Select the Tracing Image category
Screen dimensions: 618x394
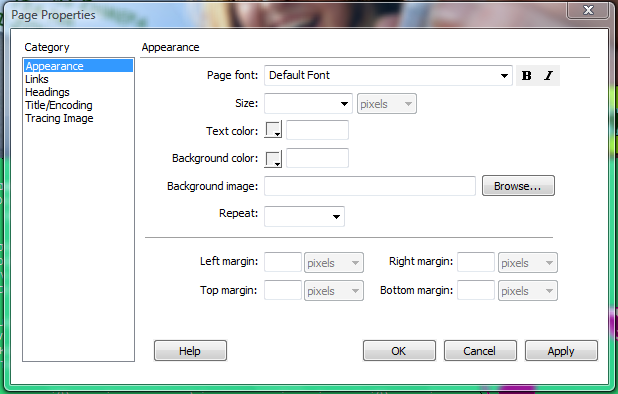point(78,118)
